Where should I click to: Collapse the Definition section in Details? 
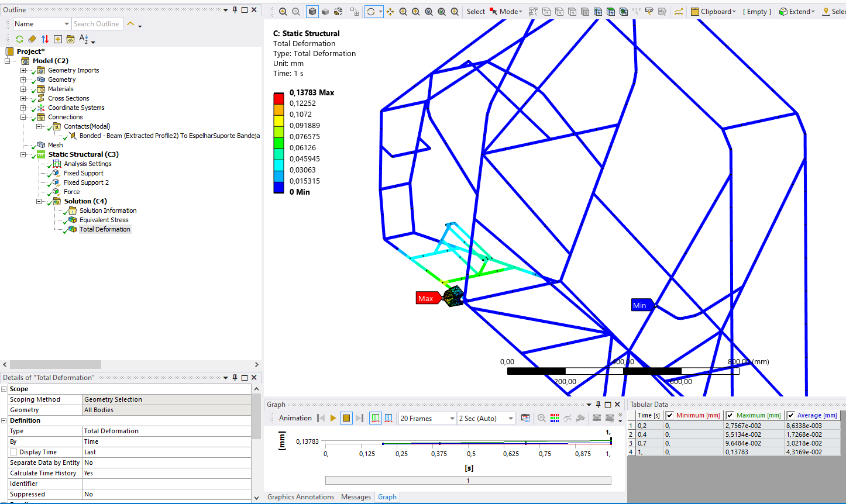[x=4, y=420]
